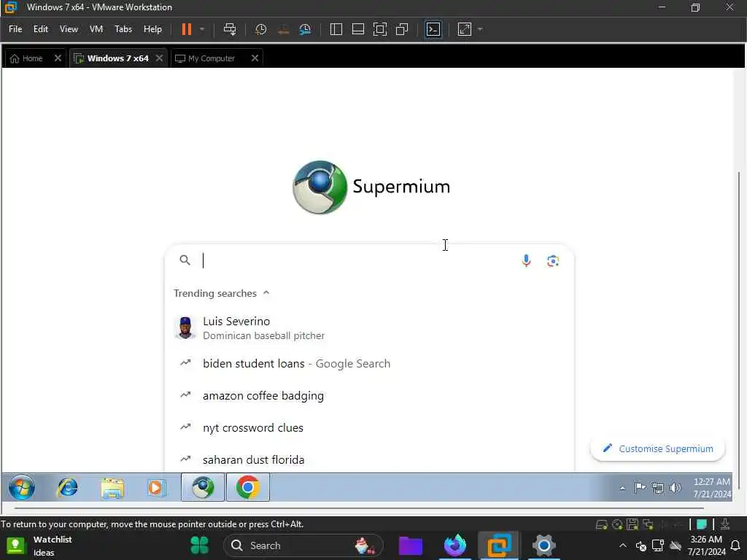Click the host taskbar Search box
747x560 pixels.
click(x=303, y=545)
